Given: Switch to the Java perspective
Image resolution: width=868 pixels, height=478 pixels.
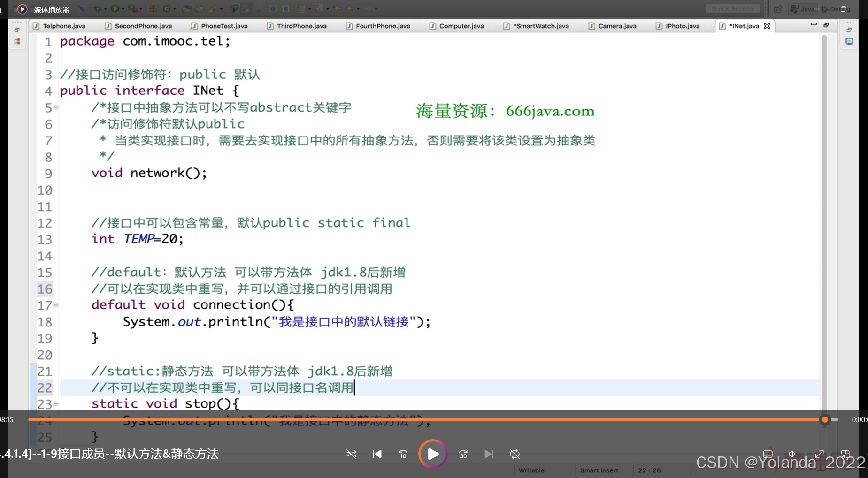Looking at the screenshot, I should click(803, 8).
